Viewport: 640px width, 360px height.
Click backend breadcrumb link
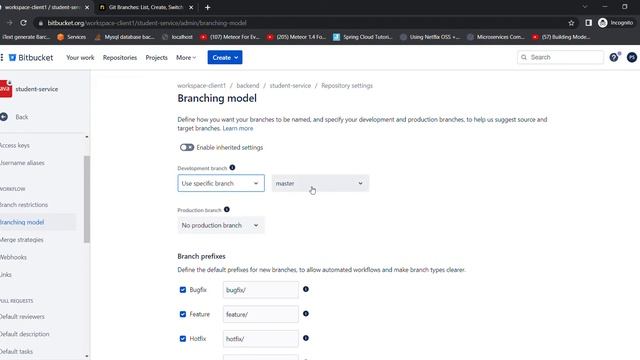pos(248,86)
